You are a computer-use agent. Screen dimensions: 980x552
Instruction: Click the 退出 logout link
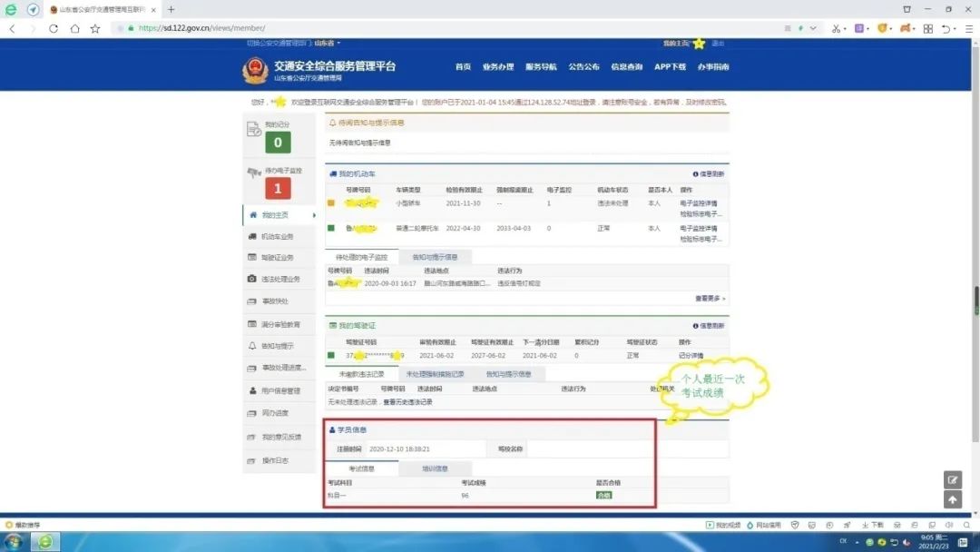pyautogui.click(x=718, y=44)
